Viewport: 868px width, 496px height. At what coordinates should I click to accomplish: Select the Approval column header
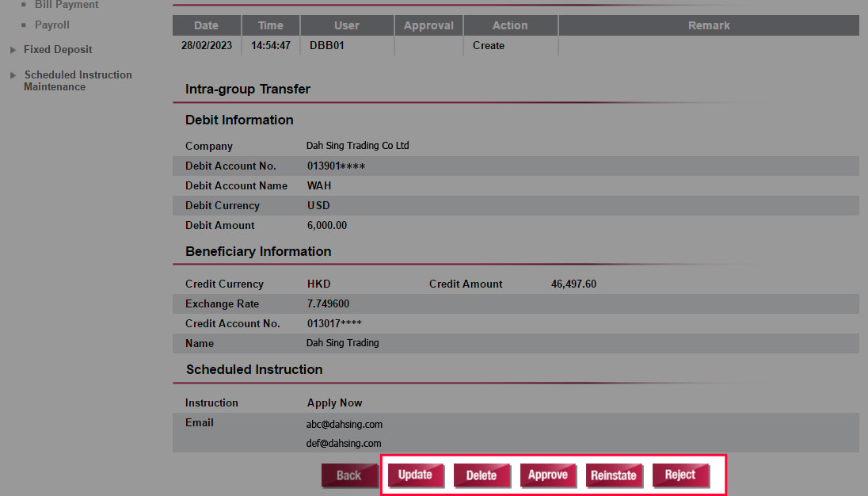click(x=428, y=25)
